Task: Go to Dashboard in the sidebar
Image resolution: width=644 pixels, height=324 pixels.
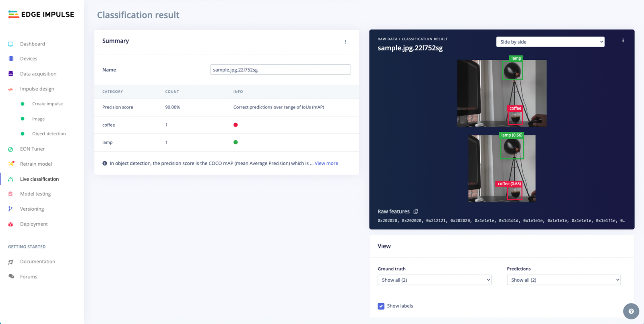Action: [x=33, y=44]
